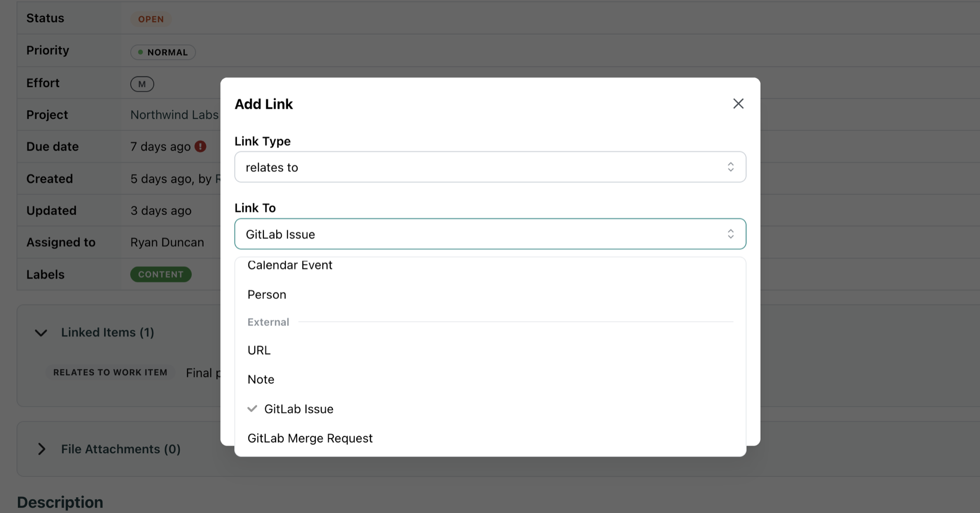980x513 pixels.
Task: Click the '7 days ago' due date
Action: pyautogui.click(x=160, y=146)
